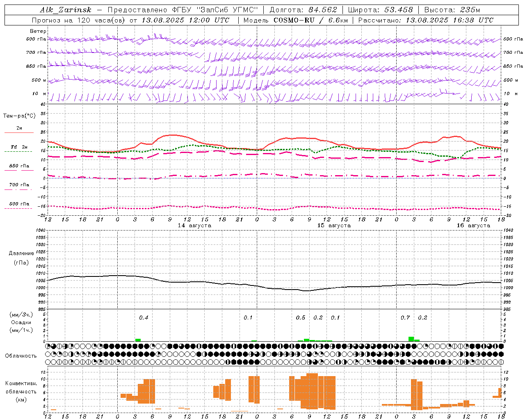Viewport: 525px width, 420px height.
Task: Select the Высота: 235м text
Action: [x=452, y=10]
